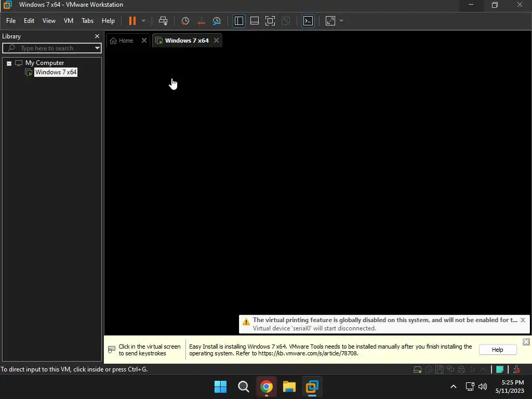532x399 pixels.
Task: Collapse the My Computer tree node
Action: click(9, 63)
